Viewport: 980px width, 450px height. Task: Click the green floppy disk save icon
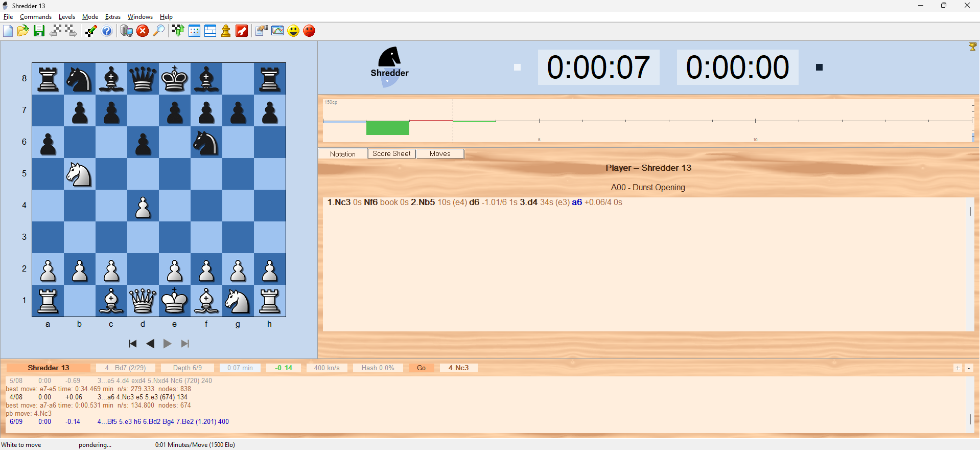pos(39,31)
